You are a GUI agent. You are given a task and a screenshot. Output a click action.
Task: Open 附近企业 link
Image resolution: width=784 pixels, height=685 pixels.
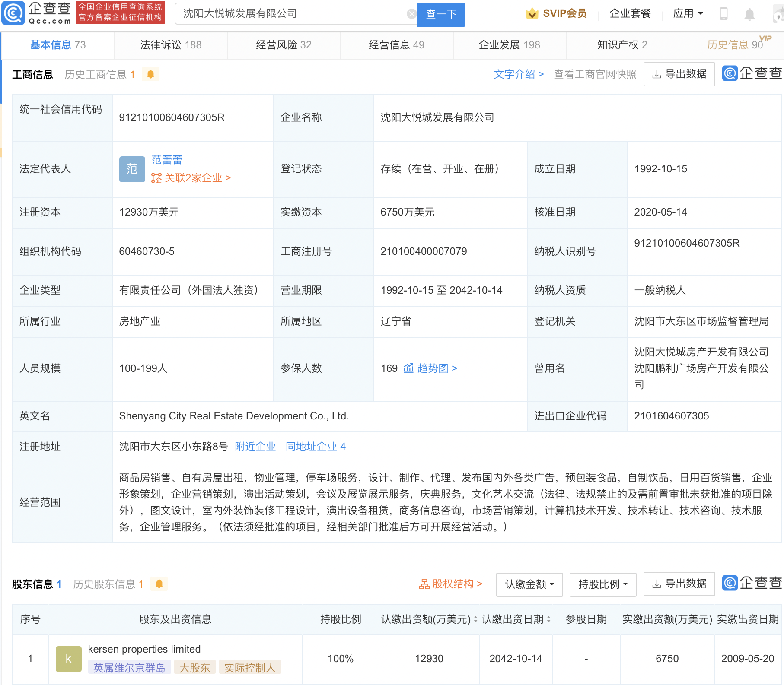[x=255, y=447]
